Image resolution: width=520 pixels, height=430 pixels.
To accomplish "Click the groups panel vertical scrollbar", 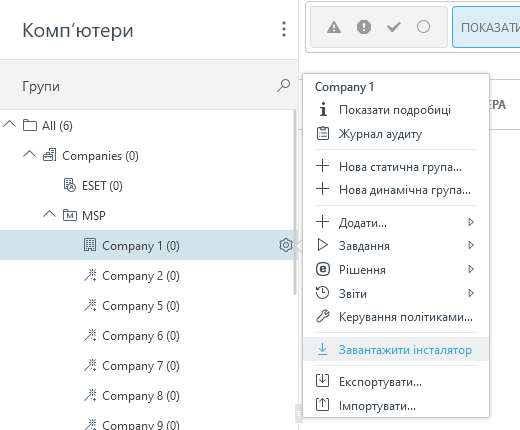I will click(x=295, y=202).
